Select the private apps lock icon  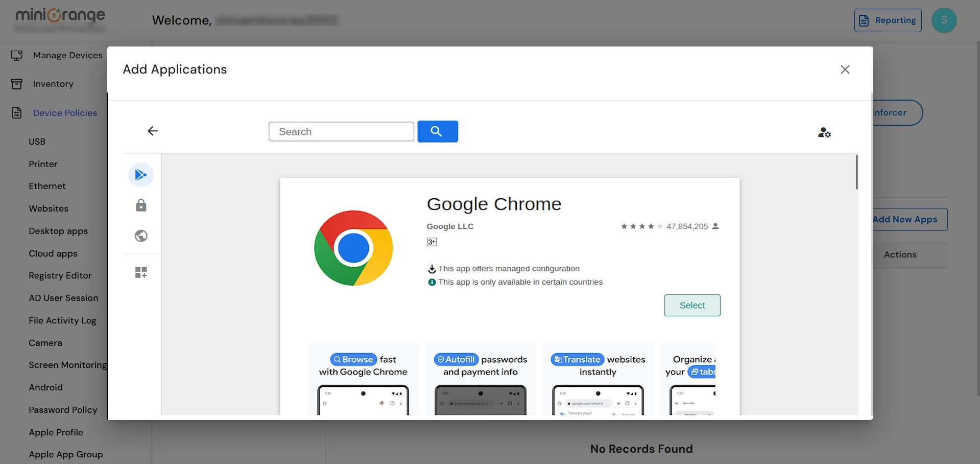141,205
